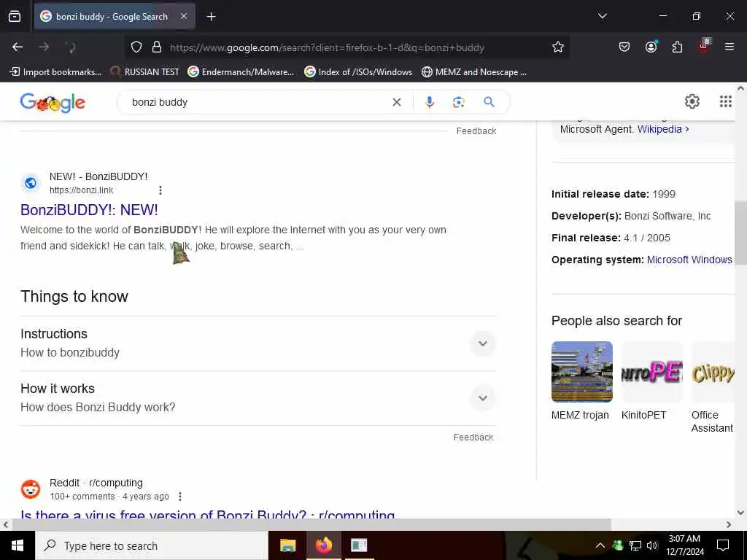This screenshot has height=560, width=747.
Task: Click the Google logo
Action: (53, 102)
